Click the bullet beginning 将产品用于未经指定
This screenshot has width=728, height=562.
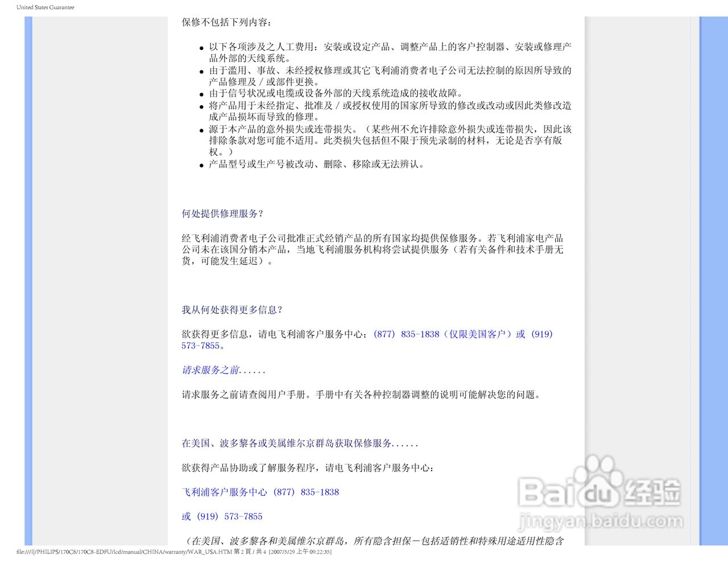pyautogui.click(x=390, y=111)
